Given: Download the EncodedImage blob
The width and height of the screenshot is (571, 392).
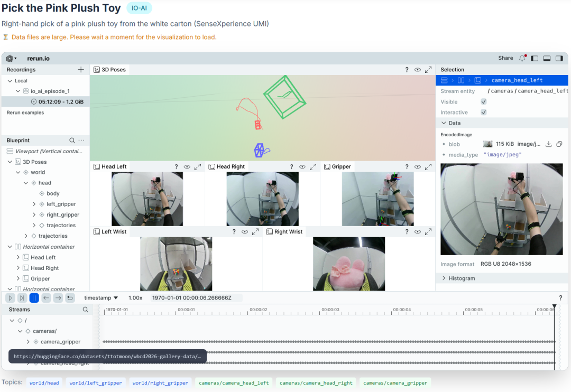Looking at the screenshot, I should 548,144.
